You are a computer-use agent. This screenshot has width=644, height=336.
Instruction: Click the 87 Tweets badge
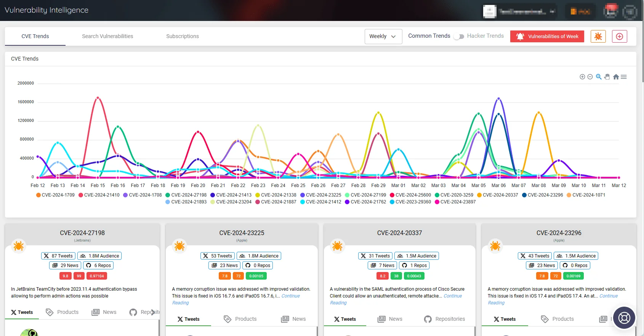(58, 256)
